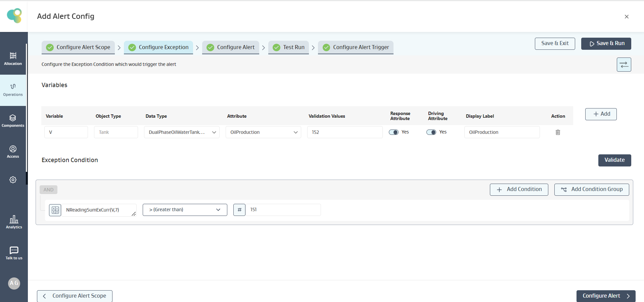Click the Validation Values input field

pyautogui.click(x=344, y=133)
